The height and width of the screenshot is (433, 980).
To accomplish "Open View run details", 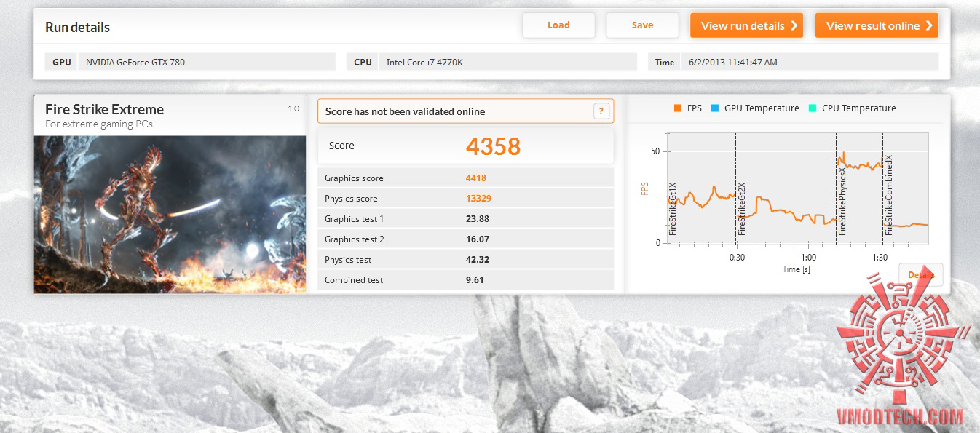I will pyautogui.click(x=746, y=25).
